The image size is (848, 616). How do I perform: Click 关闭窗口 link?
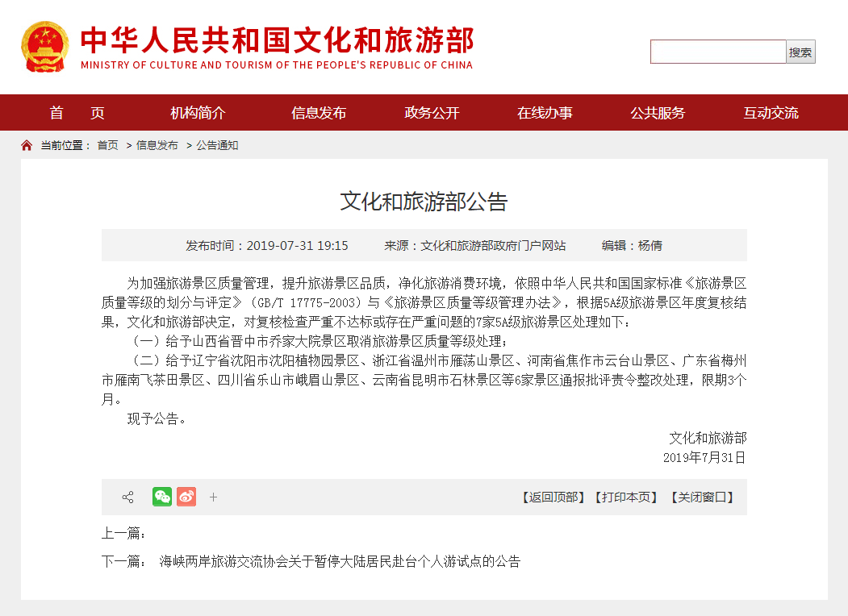coord(702,497)
